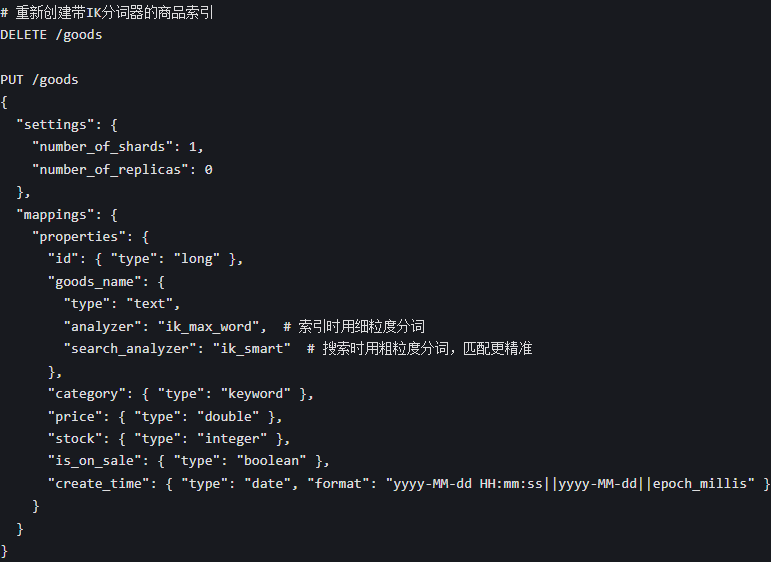Click the "category" keyword field line
771x562 pixels.
coord(180,394)
